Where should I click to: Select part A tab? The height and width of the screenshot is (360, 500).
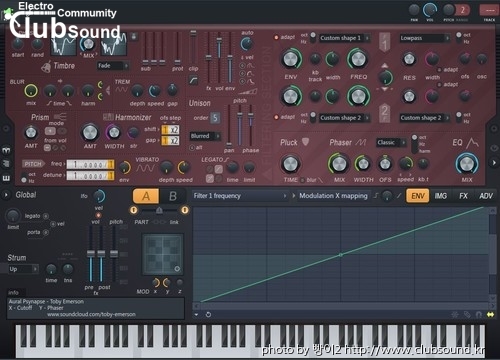146,196
